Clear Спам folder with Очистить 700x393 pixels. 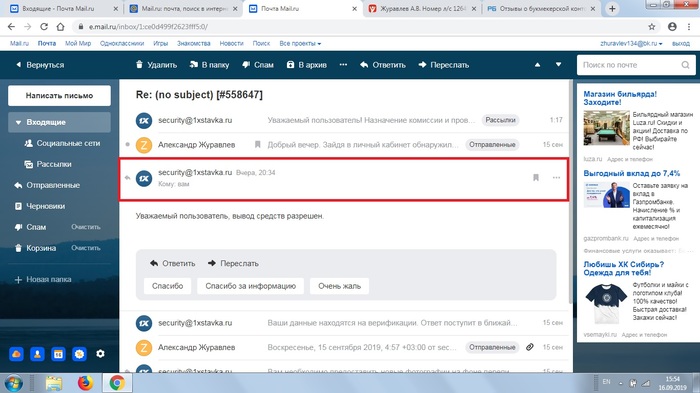point(86,227)
